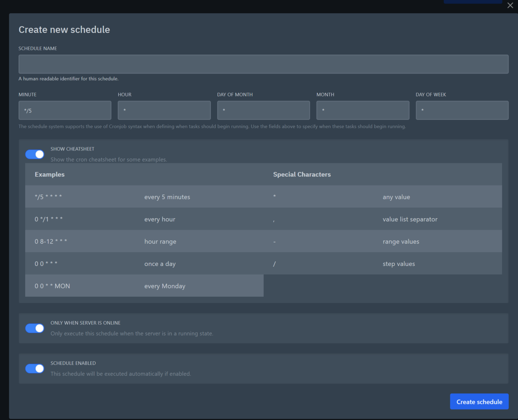Click the Special Characters column header
This screenshot has width=518, height=420.
pyautogui.click(x=302, y=174)
